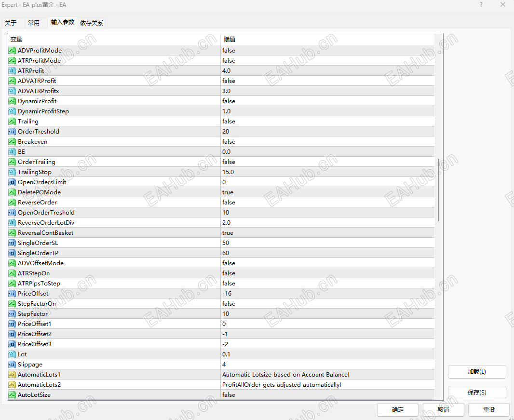Click the integer icon beside OrderTreshold

[x=12, y=131]
